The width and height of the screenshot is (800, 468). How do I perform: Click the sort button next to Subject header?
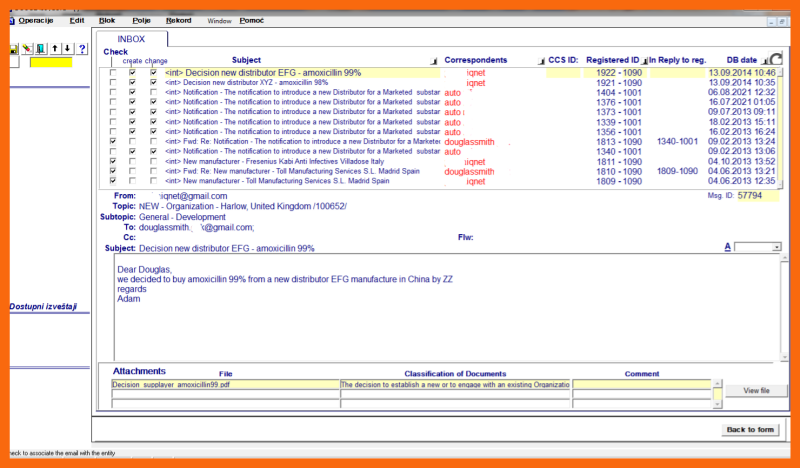[x=434, y=61]
